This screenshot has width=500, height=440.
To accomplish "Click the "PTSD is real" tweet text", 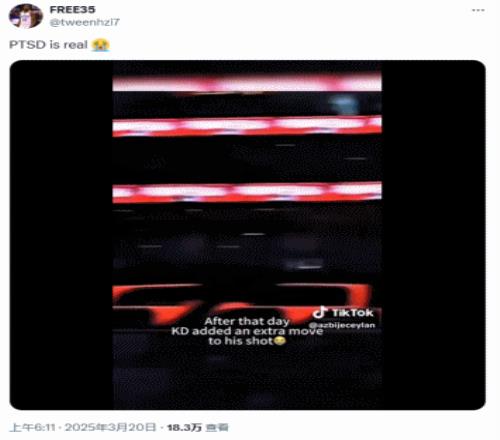I will [48, 45].
